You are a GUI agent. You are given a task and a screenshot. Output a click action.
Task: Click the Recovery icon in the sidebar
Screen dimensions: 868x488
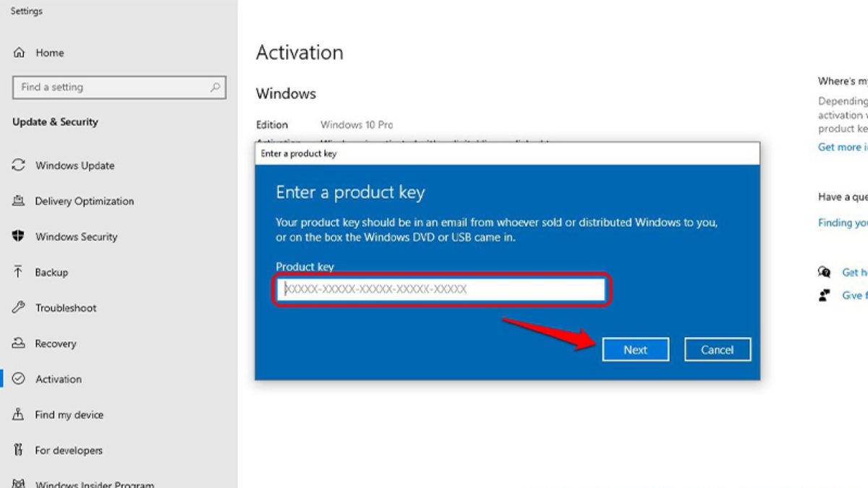click(18, 343)
